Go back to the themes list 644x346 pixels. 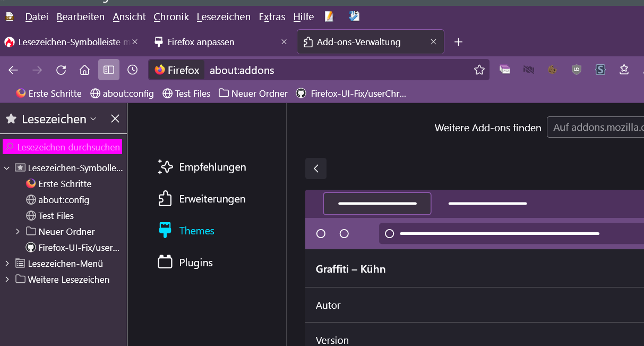pos(316,168)
